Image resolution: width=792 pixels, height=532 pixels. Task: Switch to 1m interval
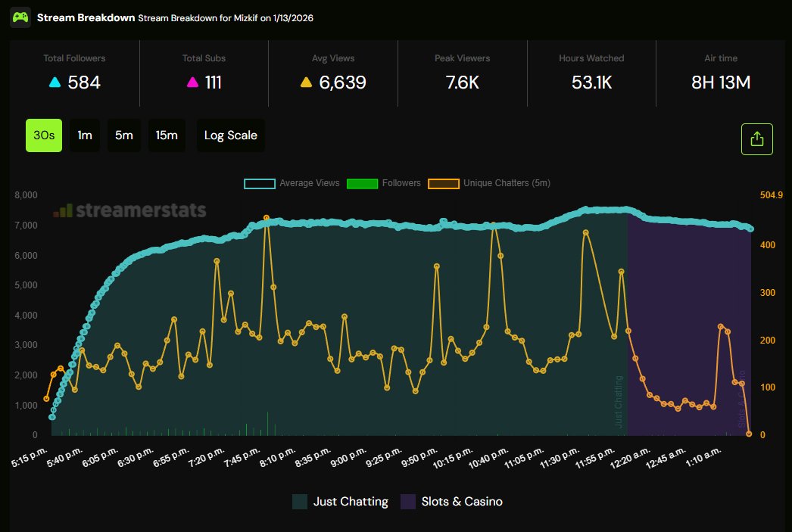click(84, 135)
